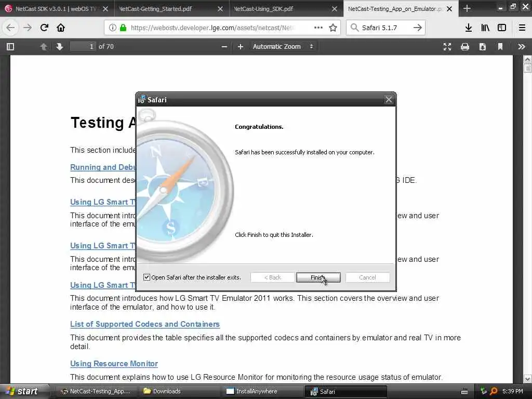Switch to InstallAnywhere taskbar window
532x399 pixels.
[x=263, y=391]
